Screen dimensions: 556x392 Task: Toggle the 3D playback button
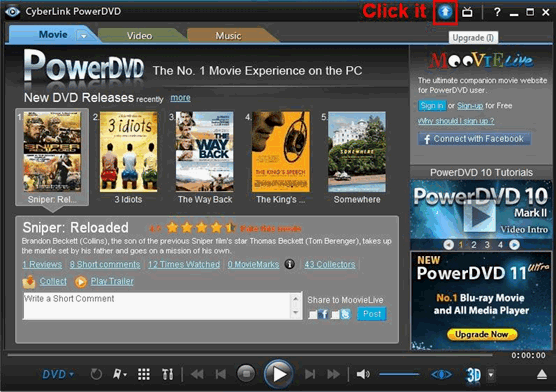[x=474, y=375]
